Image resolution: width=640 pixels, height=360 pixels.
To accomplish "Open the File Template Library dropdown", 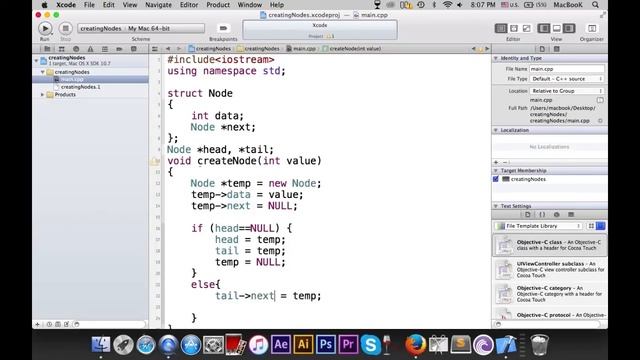I will pos(538,226).
